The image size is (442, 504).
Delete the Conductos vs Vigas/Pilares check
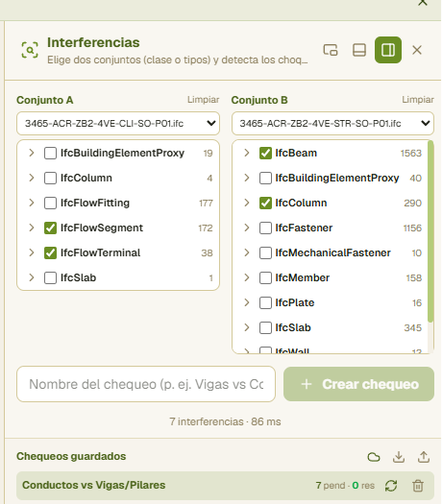pos(418,486)
